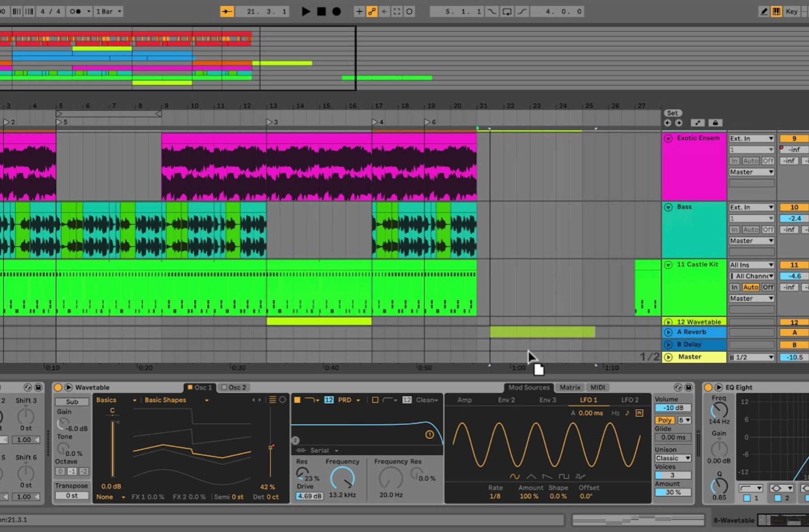Unfold the A Reverb return track
Image resolution: width=809 pixels, height=532 pixels.
(x=668, y=332)
